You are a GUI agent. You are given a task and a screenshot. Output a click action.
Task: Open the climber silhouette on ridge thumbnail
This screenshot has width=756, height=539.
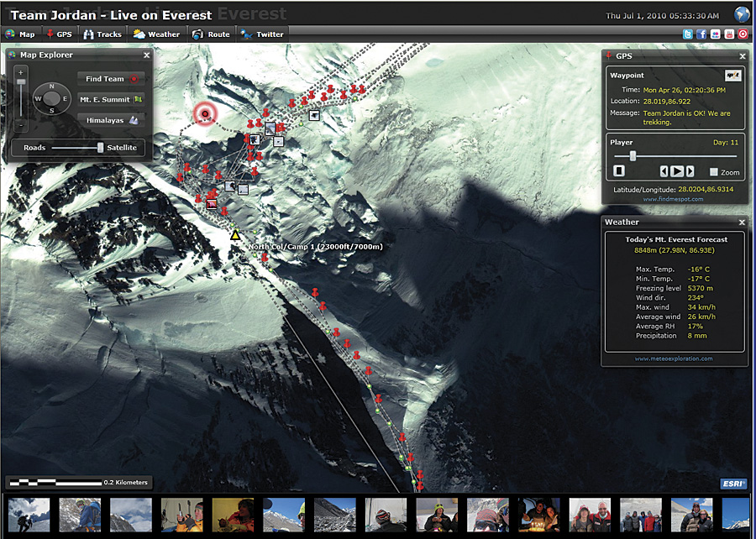tap(29, 515)
